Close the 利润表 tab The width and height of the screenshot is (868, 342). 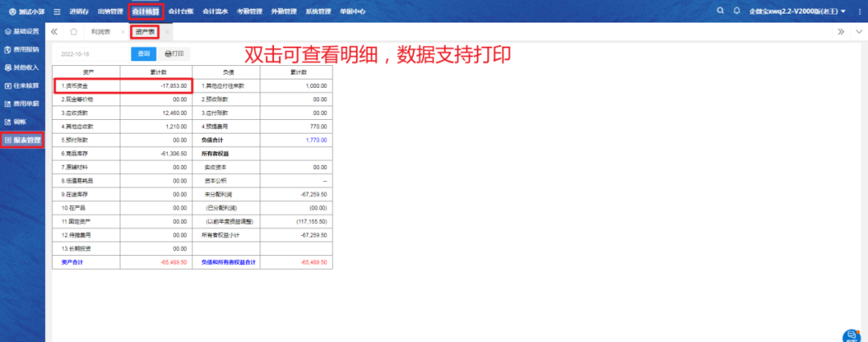click(123, 32)
